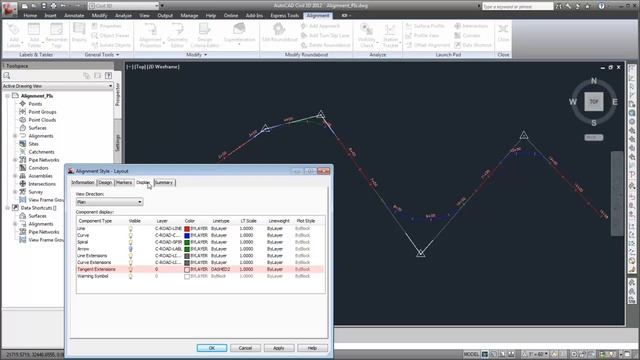
Task: Collapse the Data Shortcuts node
Action: pos(7,208)
